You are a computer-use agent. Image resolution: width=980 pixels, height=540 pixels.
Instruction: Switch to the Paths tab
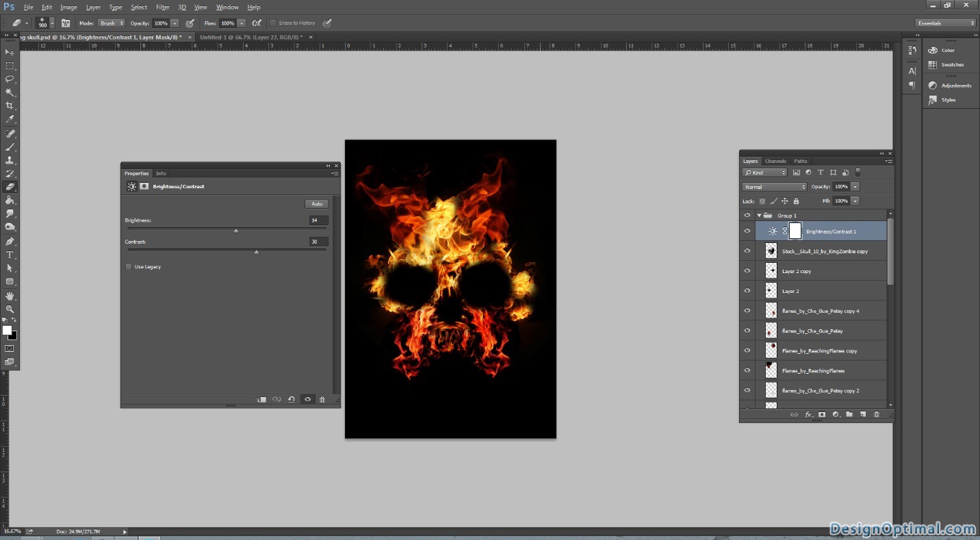(801, 162)
